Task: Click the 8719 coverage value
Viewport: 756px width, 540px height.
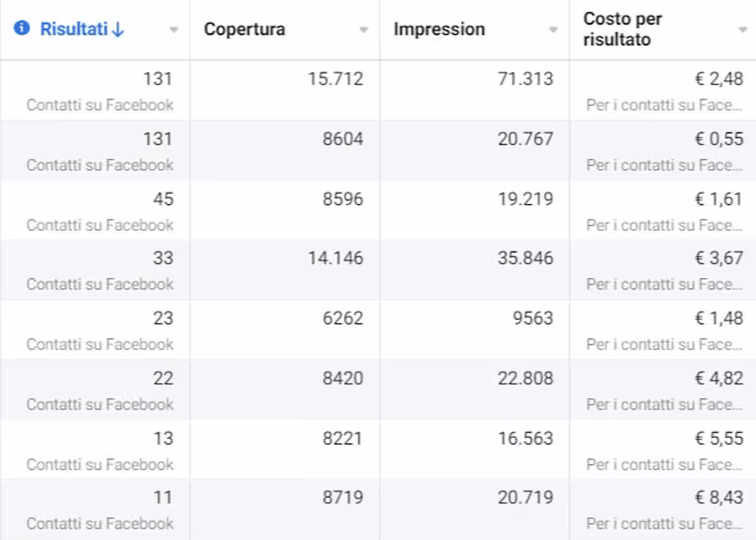Action: (342, 497)
